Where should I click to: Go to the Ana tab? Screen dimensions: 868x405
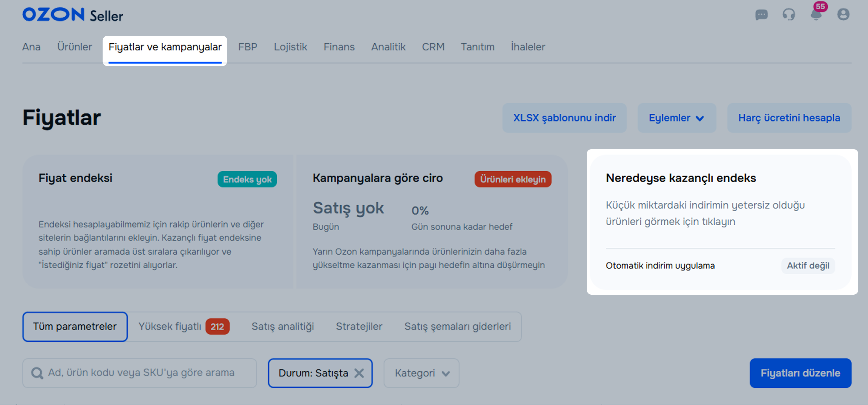pyautogui.click(x=31, y=47)
